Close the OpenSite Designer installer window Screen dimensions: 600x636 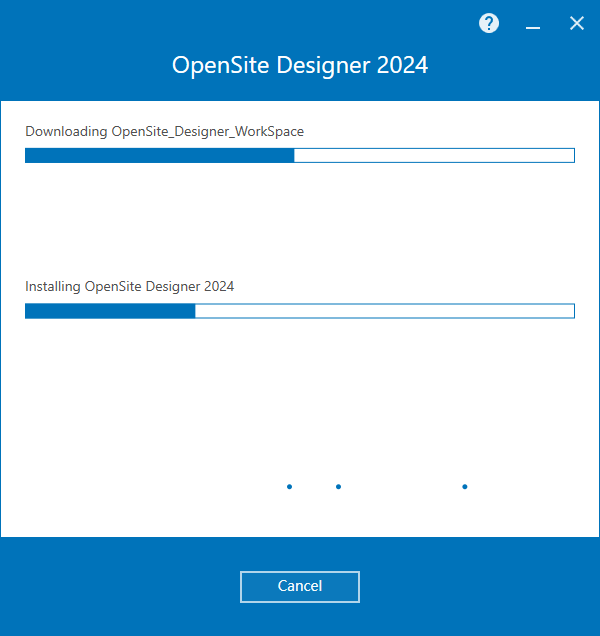(576, 23)
